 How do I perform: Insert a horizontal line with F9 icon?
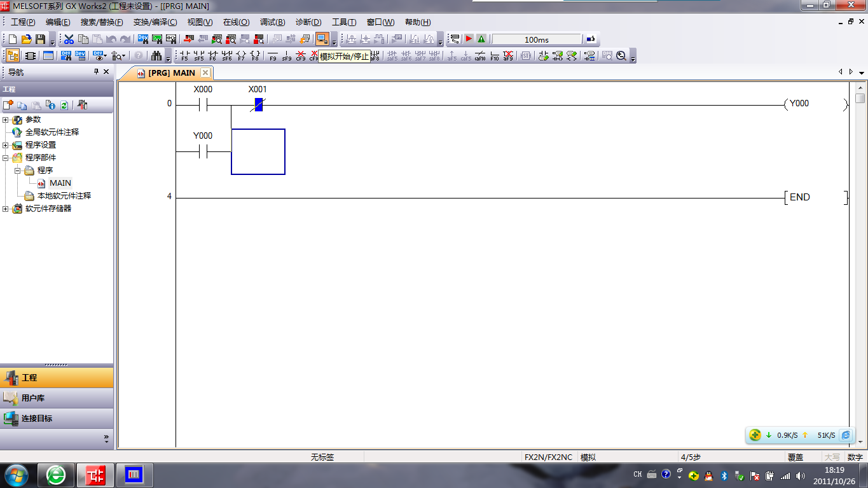pos(273,55)
